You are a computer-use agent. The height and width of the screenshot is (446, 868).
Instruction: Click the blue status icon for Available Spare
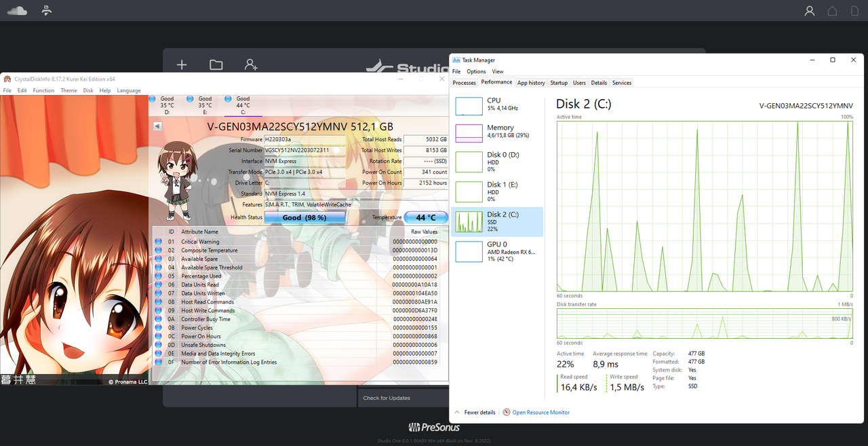click(x=158, y=259)
